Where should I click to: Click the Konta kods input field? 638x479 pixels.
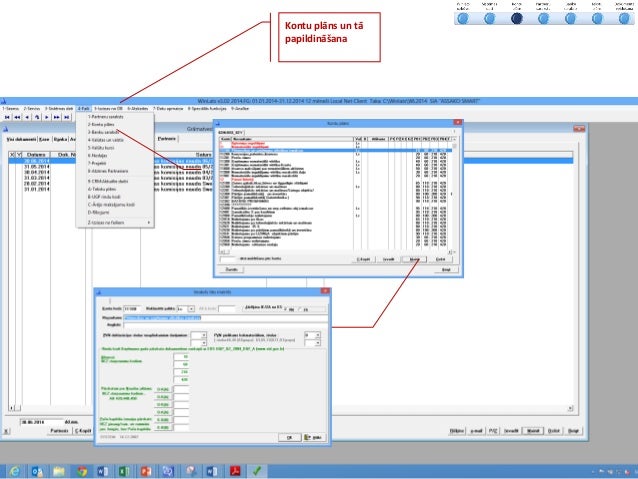coord(131,309)
